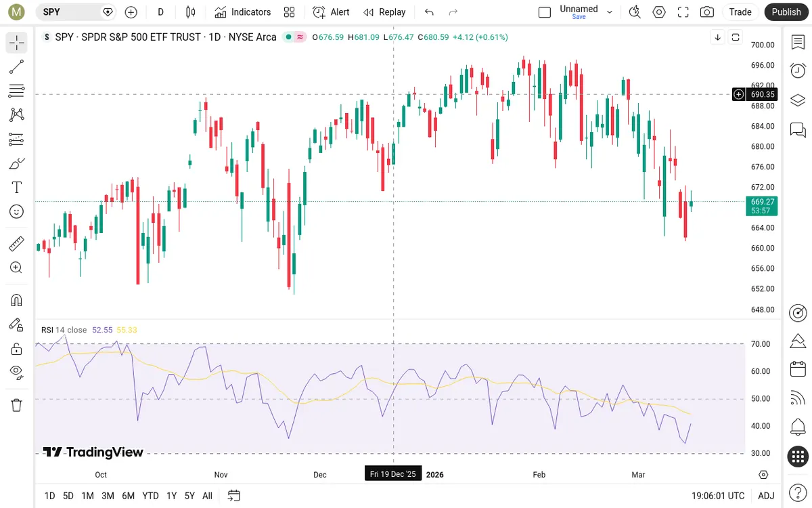Viewport: 812px width, 508px height.
Task: Create a new Alert
Action: [331, 12]
